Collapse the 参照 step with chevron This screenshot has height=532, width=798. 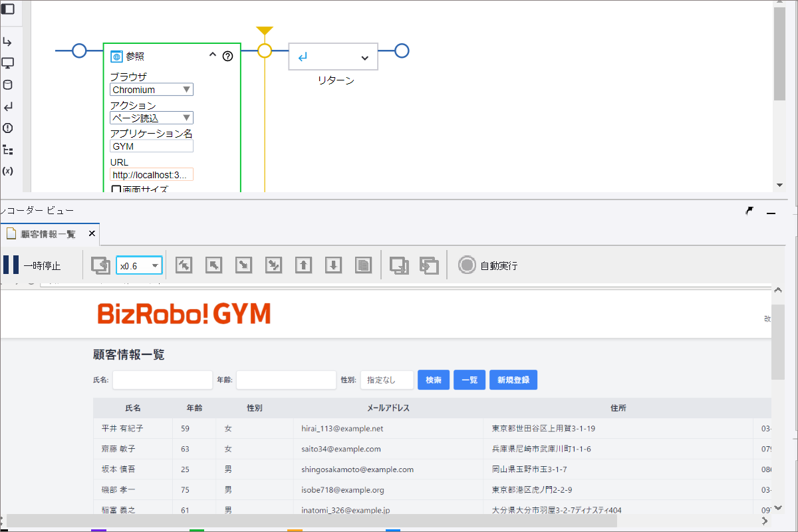pyautogui.click(x=213, y=56)
